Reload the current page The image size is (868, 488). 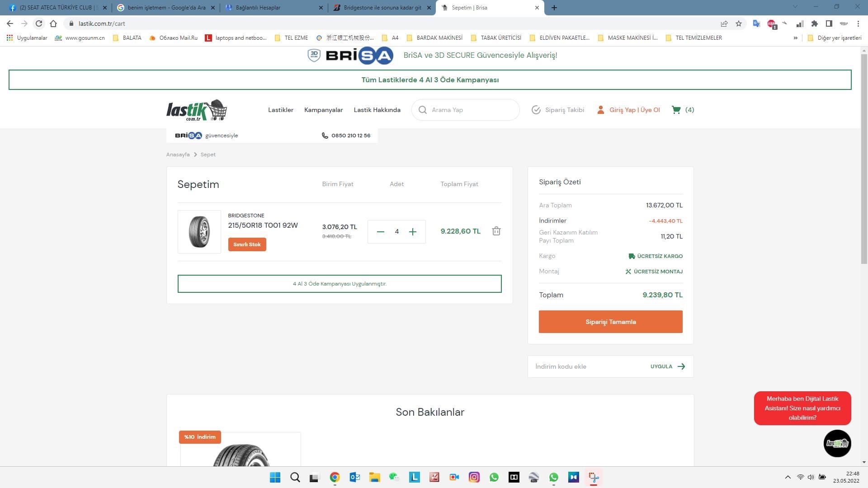(39, 23)
